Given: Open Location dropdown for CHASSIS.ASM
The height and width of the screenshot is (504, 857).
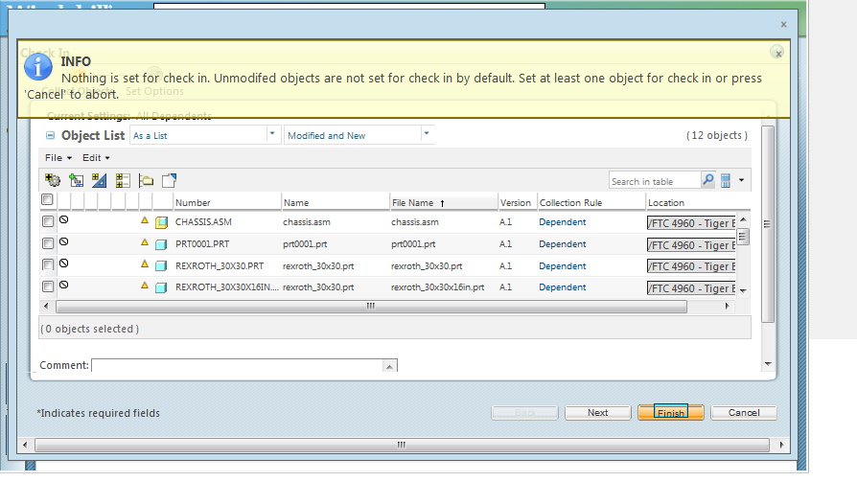Looking at the screenshot, I should [691, 223].
